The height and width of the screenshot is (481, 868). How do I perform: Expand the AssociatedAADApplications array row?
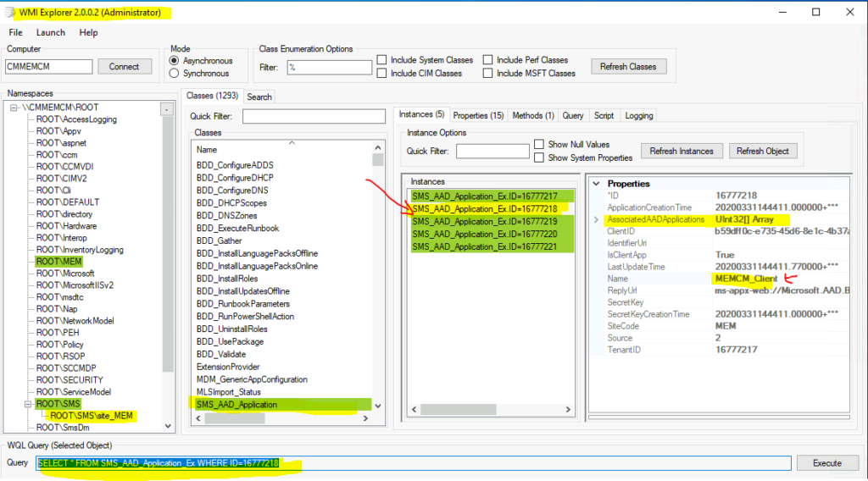pos(594,220)
